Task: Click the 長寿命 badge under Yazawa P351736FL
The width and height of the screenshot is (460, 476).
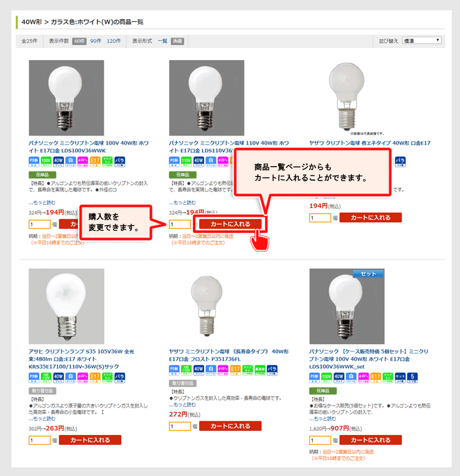Action: 260,370
